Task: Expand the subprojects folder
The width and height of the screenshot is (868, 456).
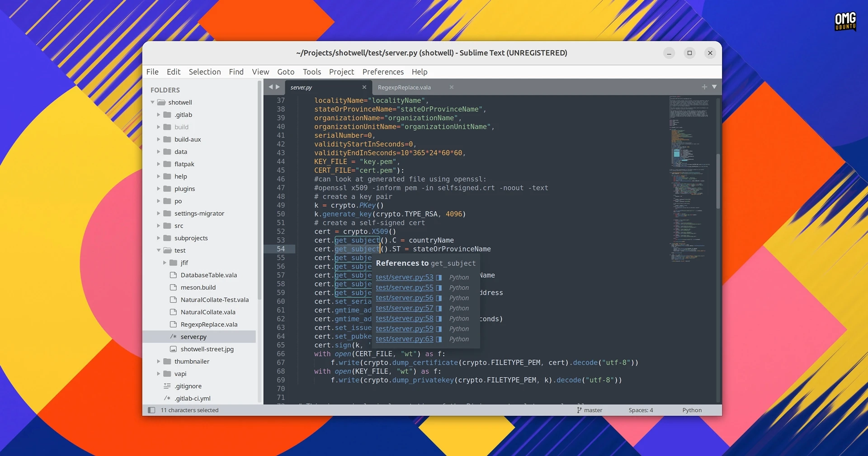Action: 159,238
